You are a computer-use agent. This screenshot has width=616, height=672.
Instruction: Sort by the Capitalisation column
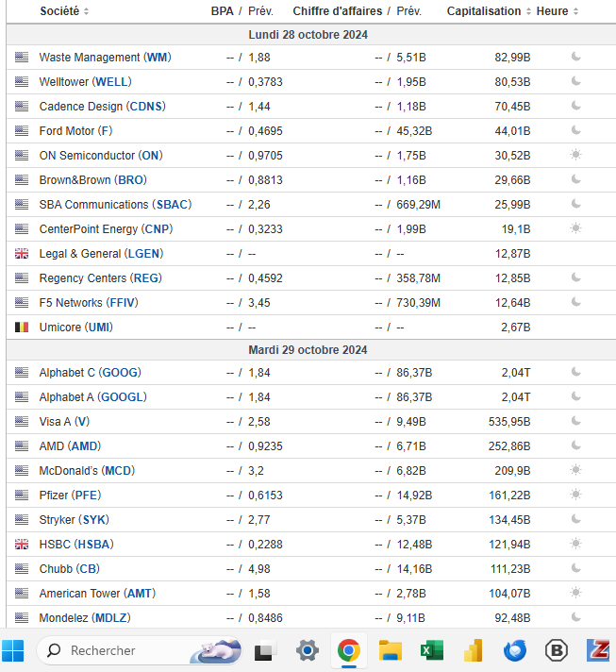(x=484, y=11)
